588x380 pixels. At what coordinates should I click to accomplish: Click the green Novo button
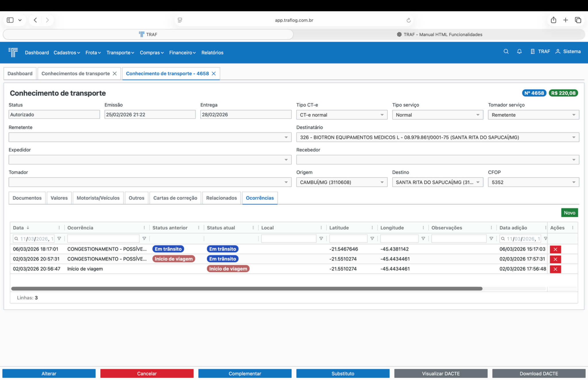[569, 213]
